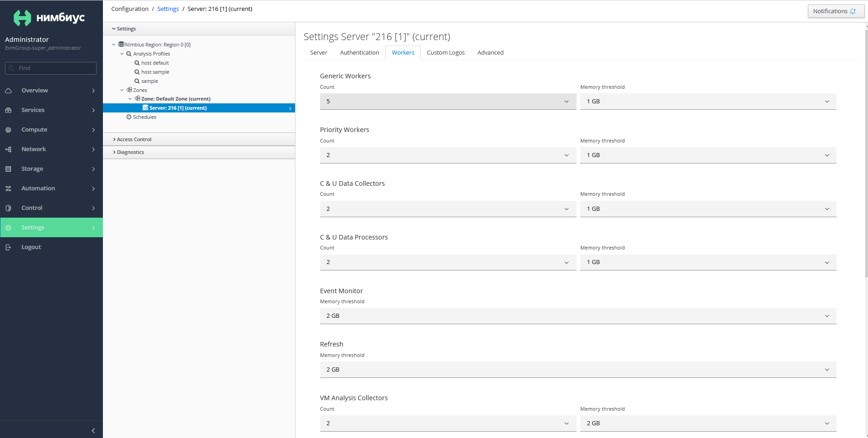Switch to the Advanced tab
868x438 pixels.
[490, 53]
